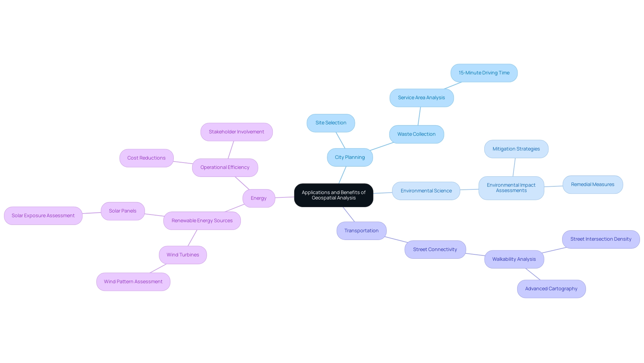Click the Transportation node
Image resolution: width=644 pixels, height=363 pixels.
click(361, 230)
